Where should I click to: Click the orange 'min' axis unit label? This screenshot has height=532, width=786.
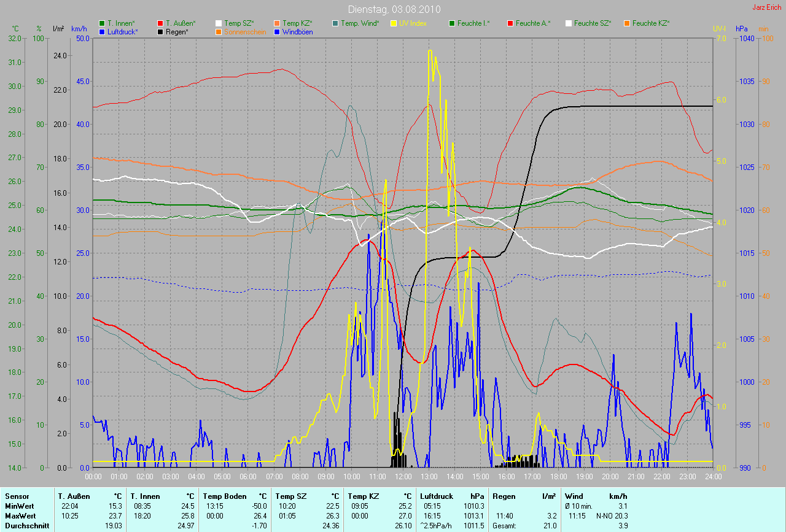click(x=763, y=29)
